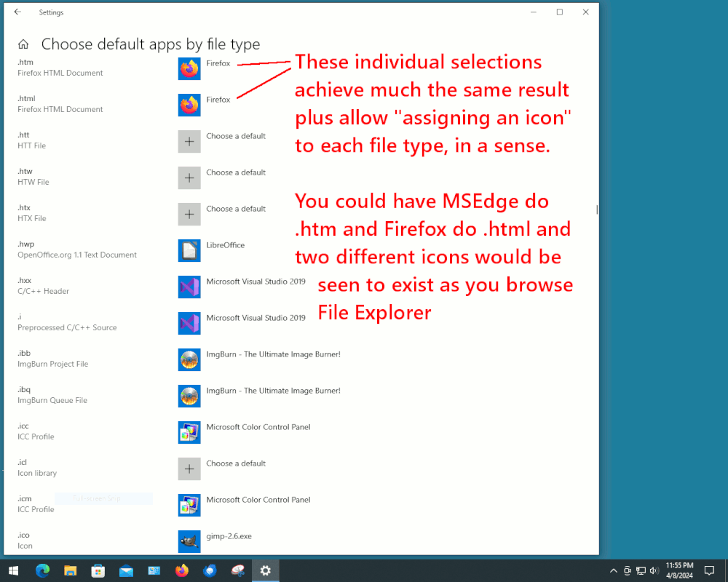Click the ImgBurn icon for .ibq
The height and width of the screenshot is (582, 728).
(189, 396)
